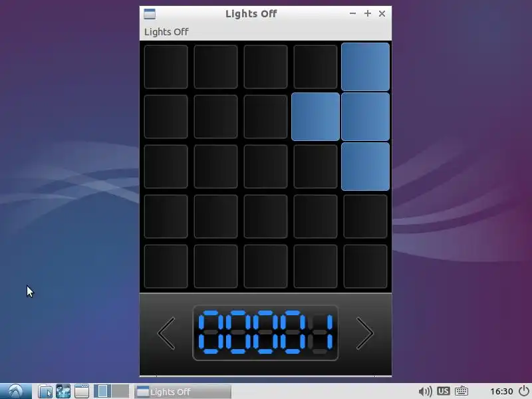The height and width of the screenshot is (399, 532).
Task: Toggle the dark tile in row 1, column 3
Action: coord(265,67)
